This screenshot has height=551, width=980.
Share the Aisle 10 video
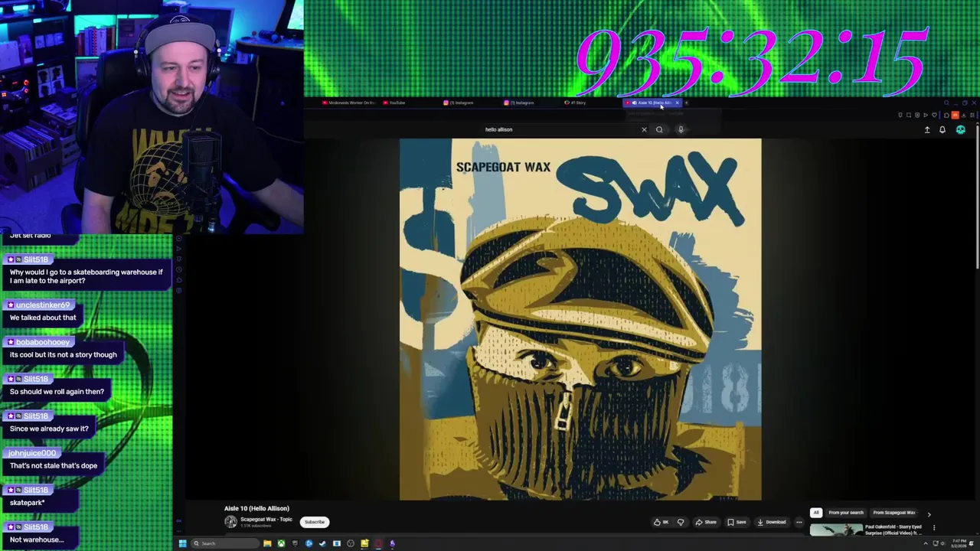click(x=706, y=522)
